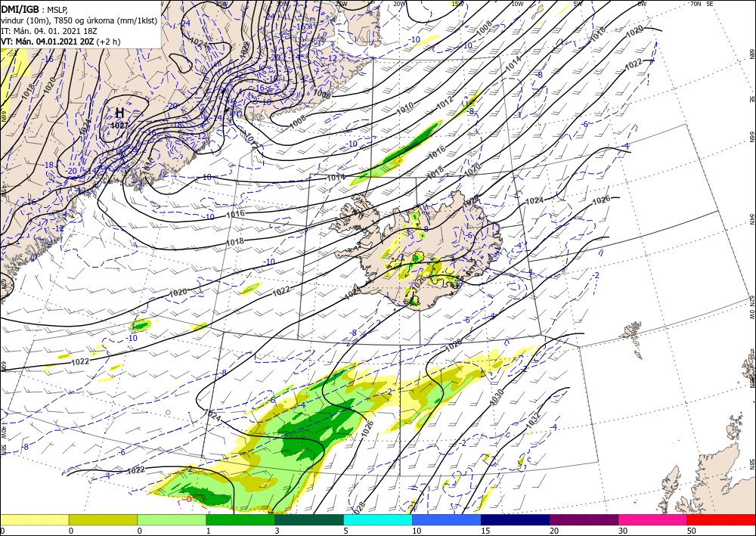Select the medium green legend swatch
This screenshot has height=536, width=756.
240,519
